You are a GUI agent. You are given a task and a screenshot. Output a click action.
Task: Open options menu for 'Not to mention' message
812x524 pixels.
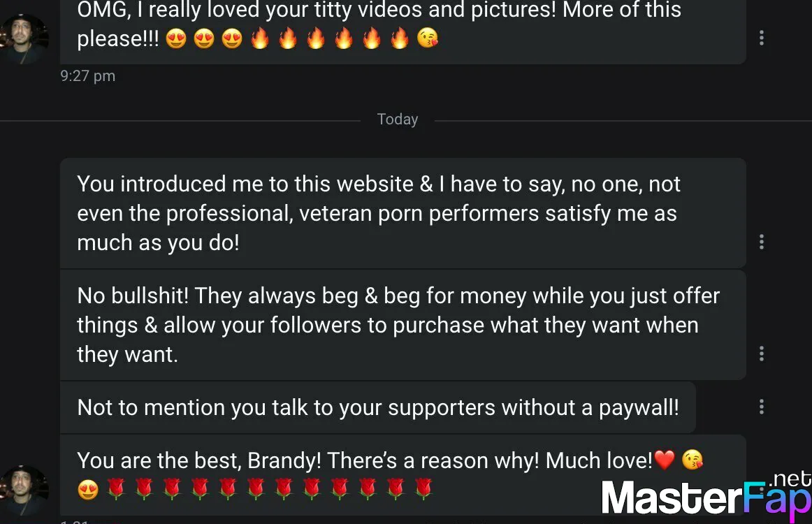click(x=761, y=407)
